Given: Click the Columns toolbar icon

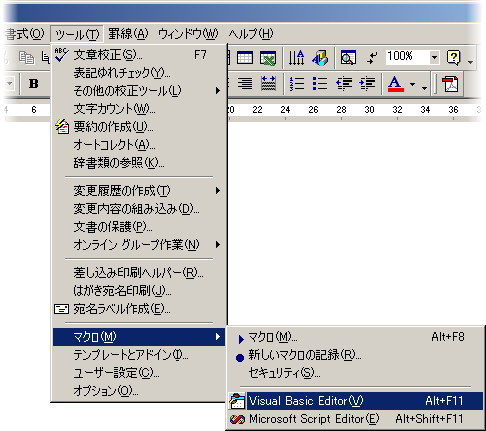Looking at the screenshot, I should tap(296, 58).
